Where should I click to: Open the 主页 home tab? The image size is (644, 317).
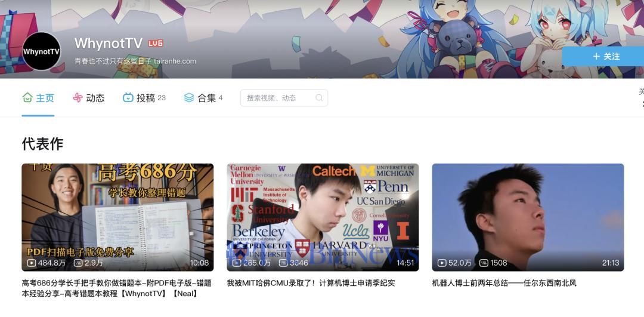38,98
